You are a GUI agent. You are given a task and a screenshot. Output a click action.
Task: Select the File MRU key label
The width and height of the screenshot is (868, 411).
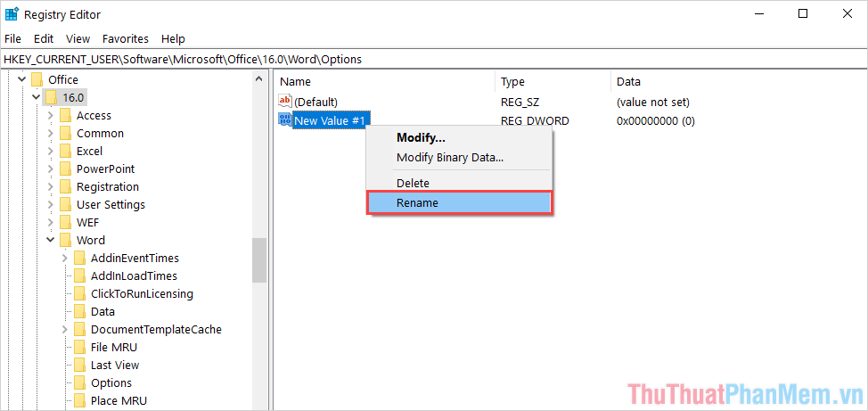click(114, 348)
